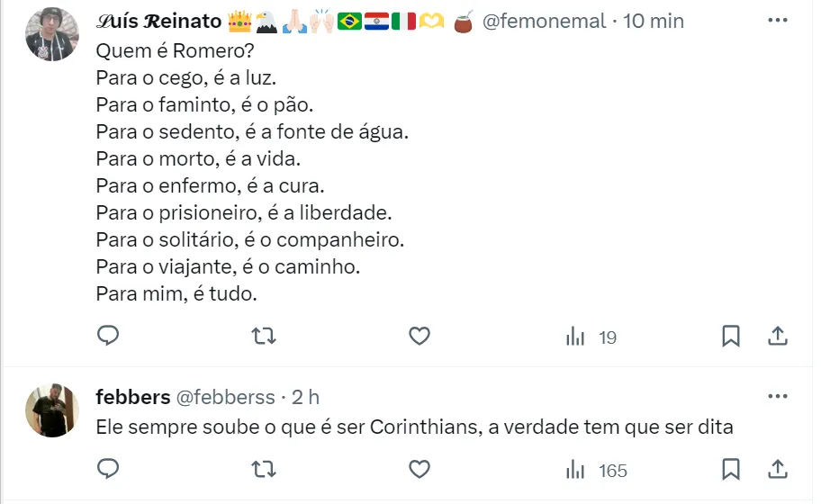The height and width of the screenshot is (504, 821).
Task: View analytics showing 165 views
Action: pyautogui.click(x=595, y=471)
